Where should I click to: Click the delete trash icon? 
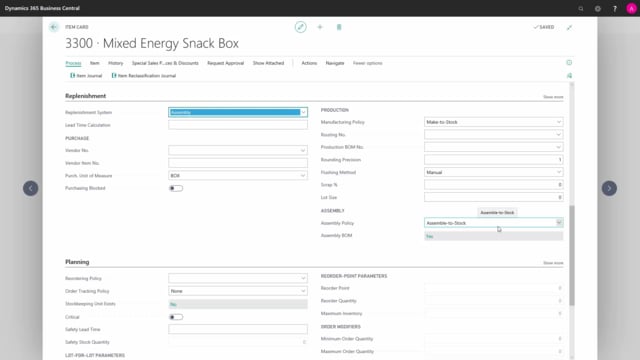click(339, 27)
